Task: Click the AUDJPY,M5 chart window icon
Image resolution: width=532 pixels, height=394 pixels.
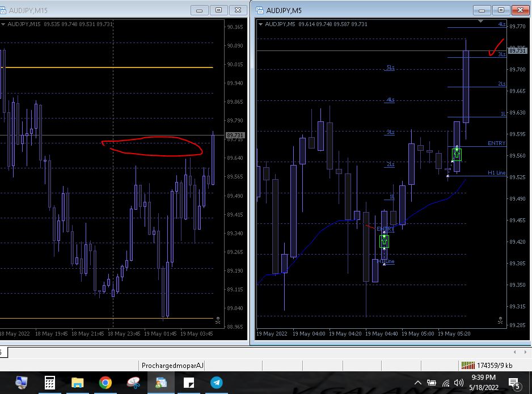Action: [x=260, y=10]
